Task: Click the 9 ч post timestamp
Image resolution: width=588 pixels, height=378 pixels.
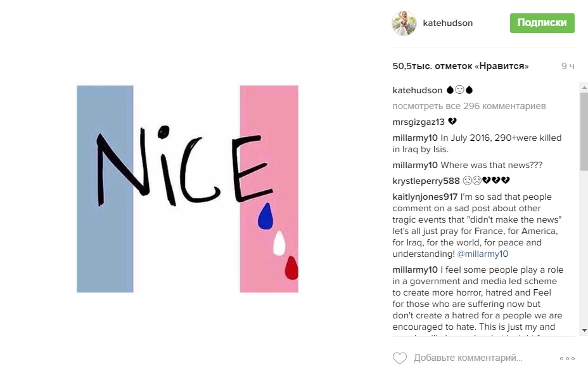Action: (x=567, y=66)
